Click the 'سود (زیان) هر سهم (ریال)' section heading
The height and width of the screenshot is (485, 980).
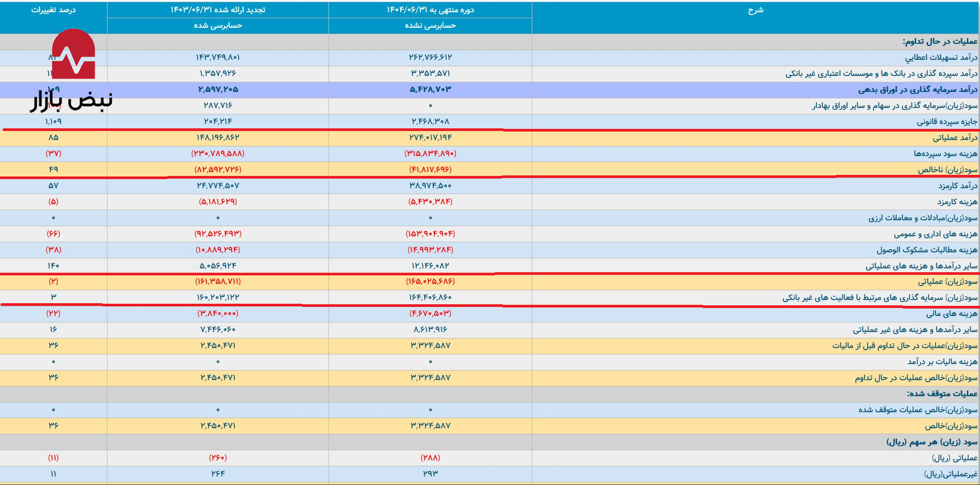tap(932, 442)
